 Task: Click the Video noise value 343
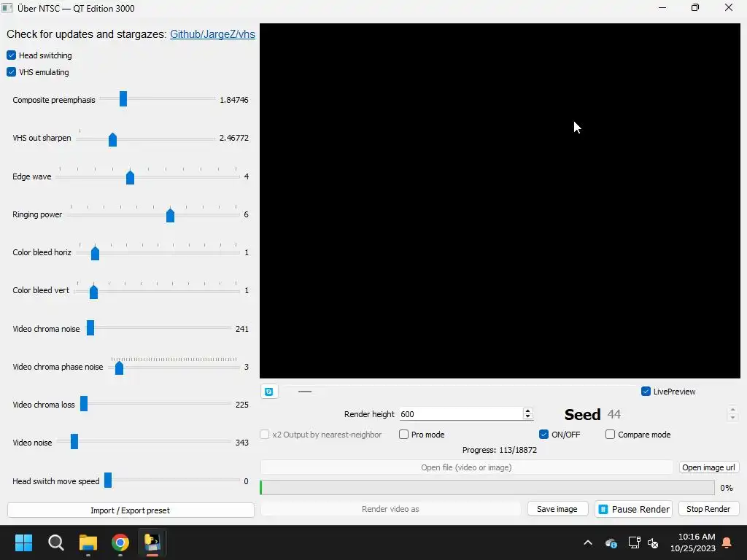(x=242, y=443)
